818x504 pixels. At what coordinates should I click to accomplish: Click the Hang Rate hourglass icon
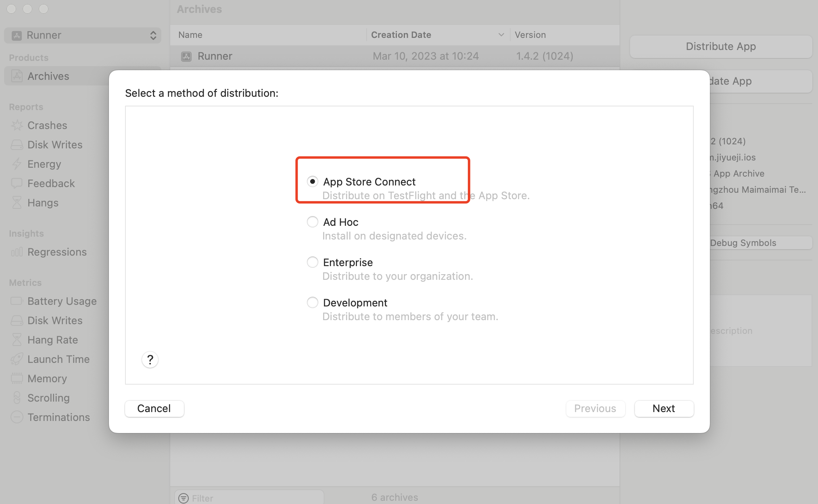point(17,340)
